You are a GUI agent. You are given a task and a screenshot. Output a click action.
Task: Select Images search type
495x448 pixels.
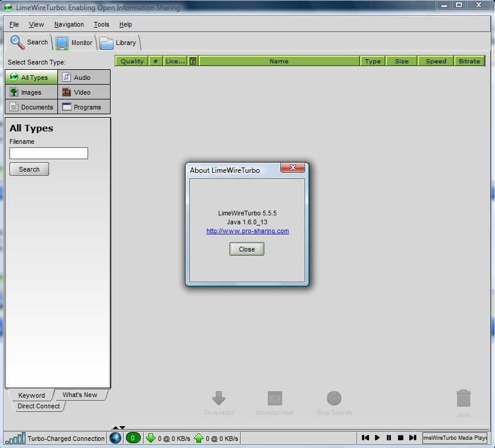coord(31,92)
